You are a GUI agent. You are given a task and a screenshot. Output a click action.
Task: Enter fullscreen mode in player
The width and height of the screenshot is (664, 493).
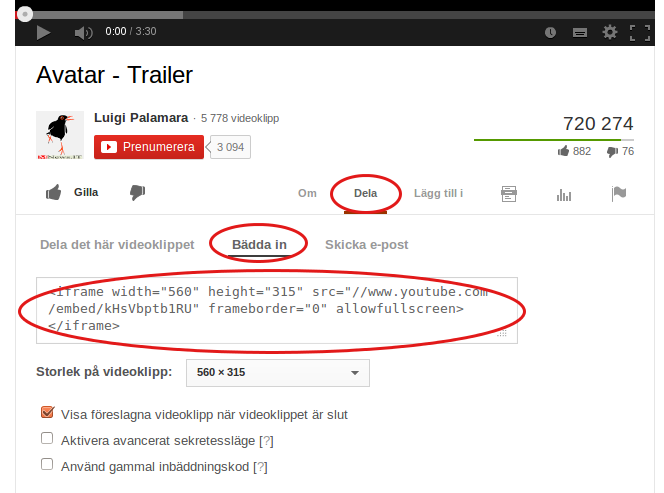640,33
